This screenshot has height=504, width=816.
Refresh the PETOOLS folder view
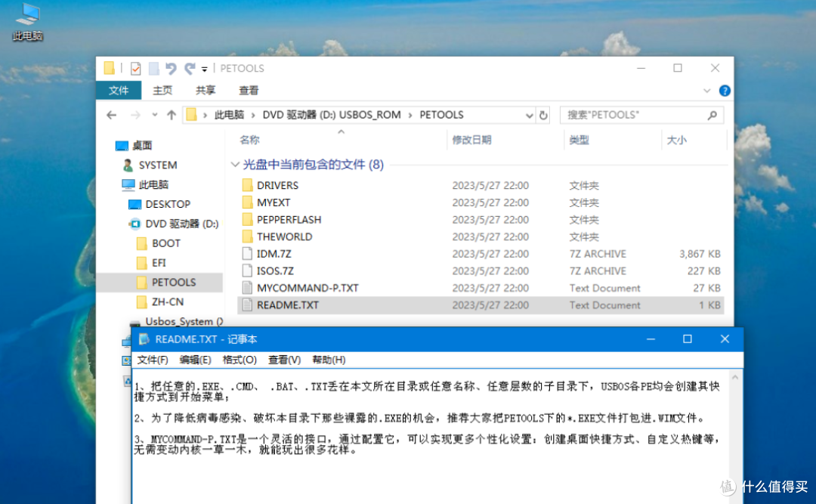click(x=543, y=116)
